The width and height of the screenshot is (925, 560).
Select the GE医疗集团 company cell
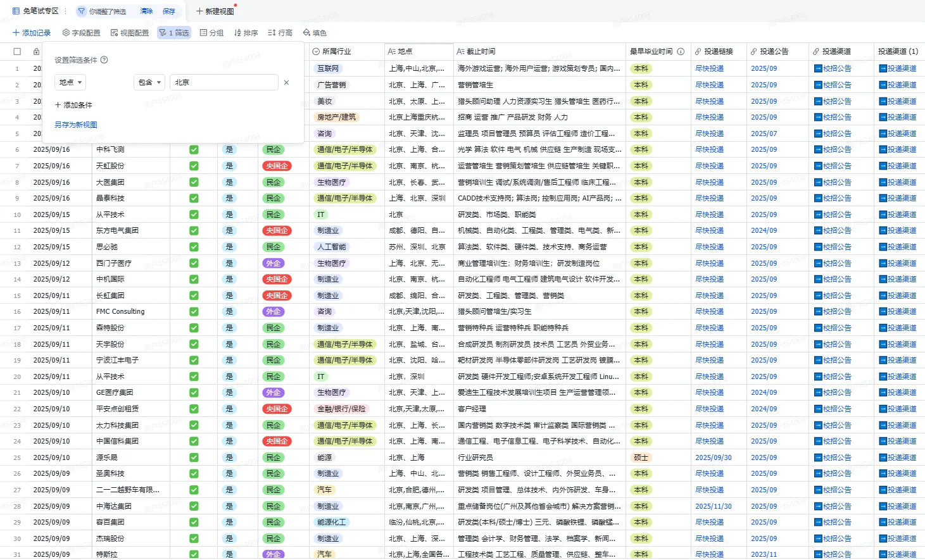[131, 392]
